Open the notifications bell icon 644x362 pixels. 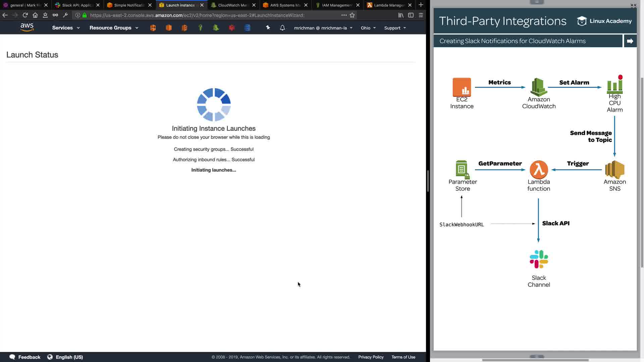(x=282, y=28)
